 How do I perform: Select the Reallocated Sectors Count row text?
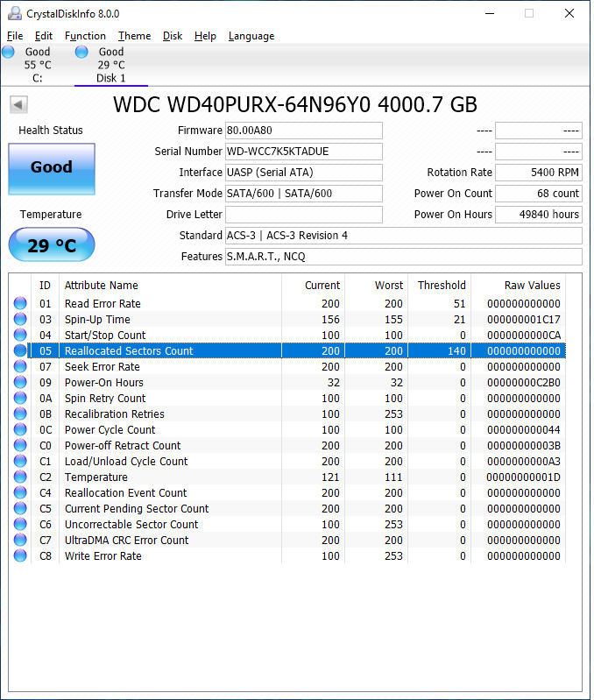tap(129, 351)
